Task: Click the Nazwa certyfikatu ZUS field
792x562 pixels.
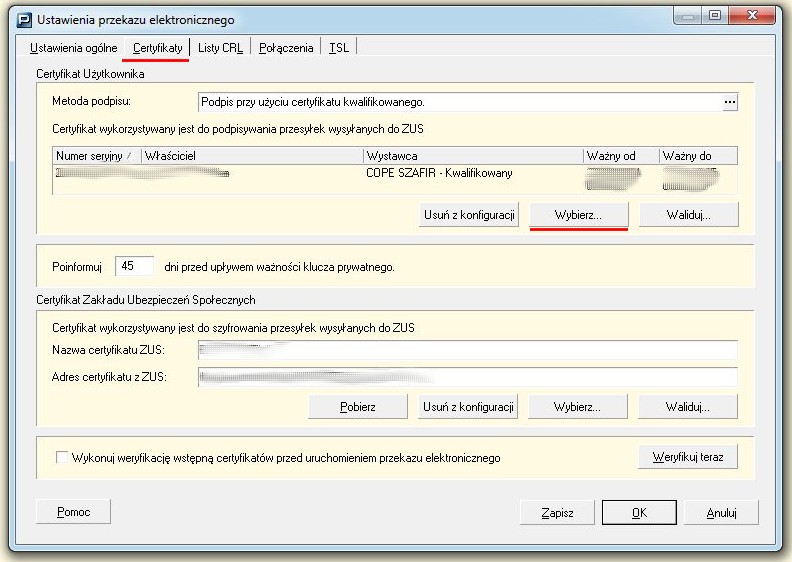Action: 468,350
